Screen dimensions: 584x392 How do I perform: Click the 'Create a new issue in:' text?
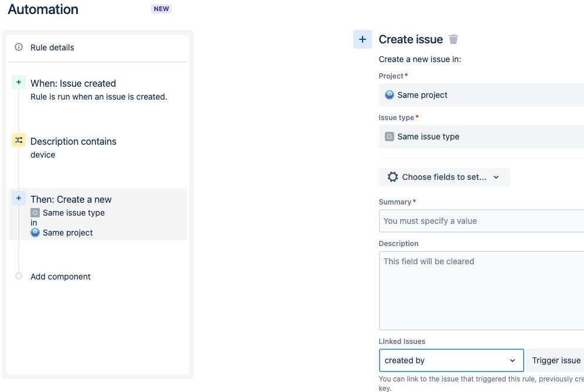tap(420, 59)
